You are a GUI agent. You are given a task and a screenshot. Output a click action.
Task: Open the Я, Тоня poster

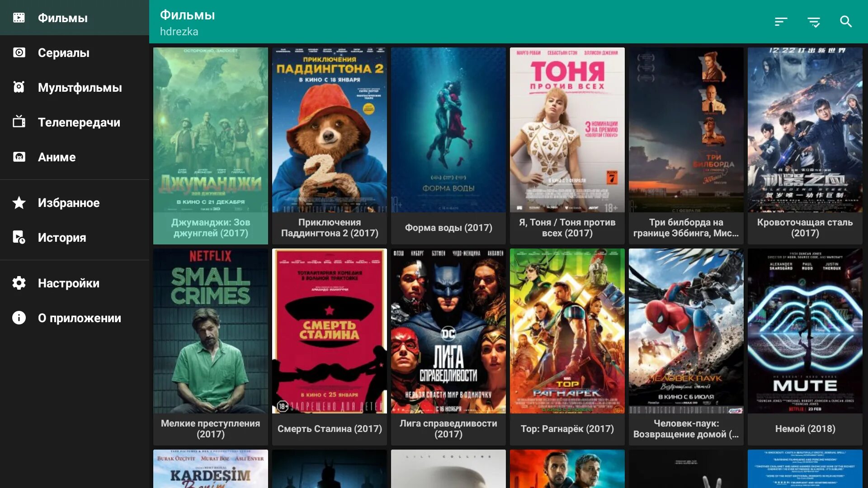coord(567,130)
